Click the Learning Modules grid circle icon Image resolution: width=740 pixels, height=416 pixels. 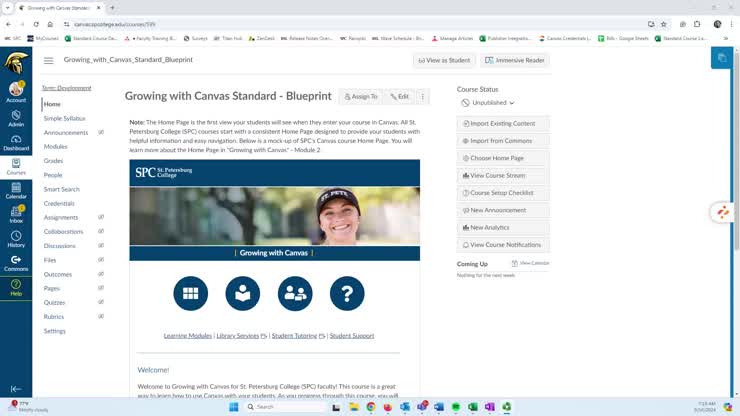pyautogui.click(x=191, y=293)
